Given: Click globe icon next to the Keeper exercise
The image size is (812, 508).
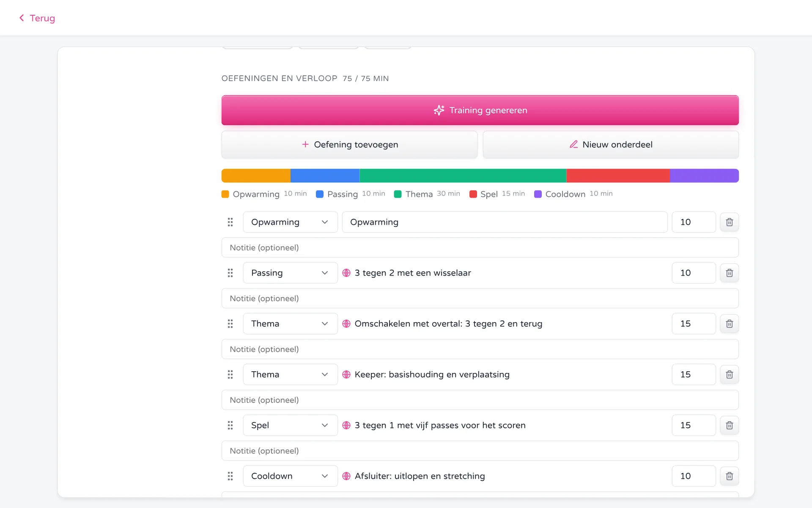Looking at the screenshot, I should 346,374.
